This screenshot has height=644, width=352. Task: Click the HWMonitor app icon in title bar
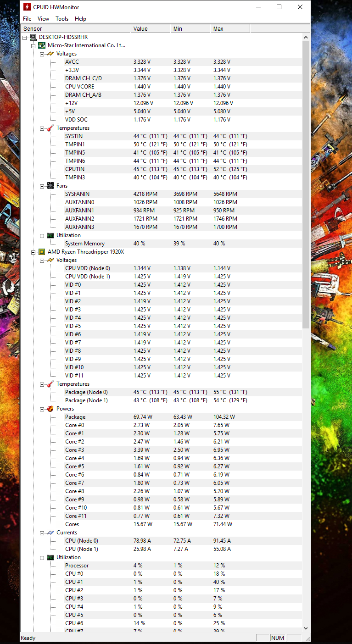[27, 7]
